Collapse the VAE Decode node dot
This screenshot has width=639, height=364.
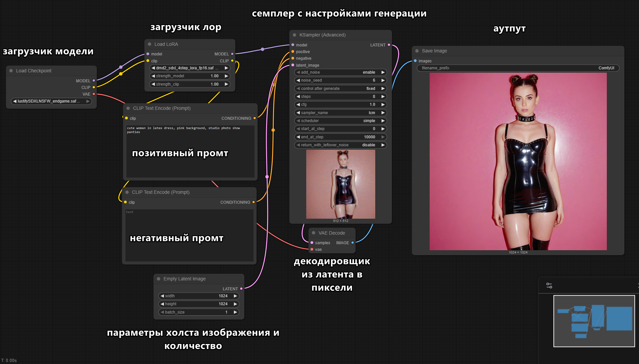tap(314, 233)
